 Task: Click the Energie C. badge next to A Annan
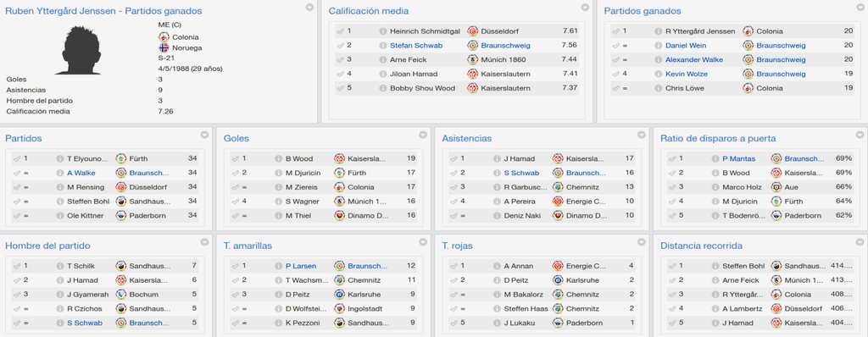[x=558, y=266]
